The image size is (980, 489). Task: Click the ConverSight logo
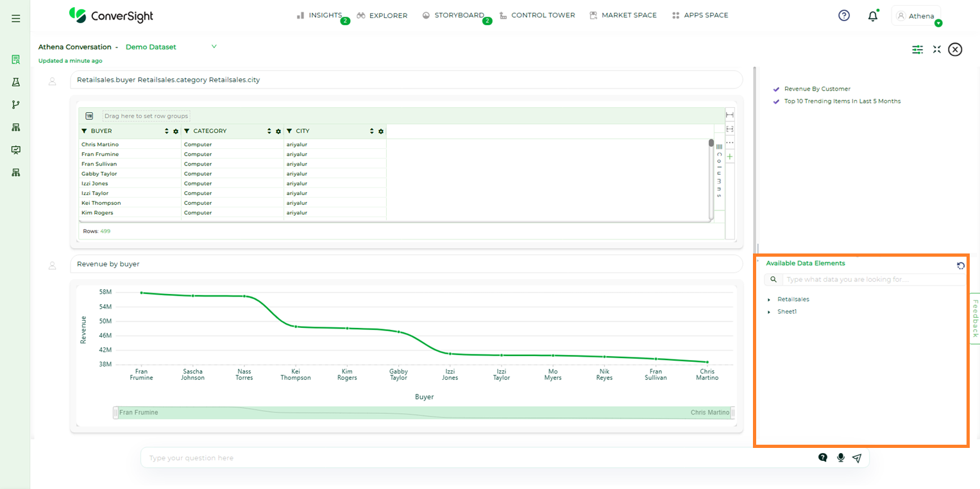[111, 15]
